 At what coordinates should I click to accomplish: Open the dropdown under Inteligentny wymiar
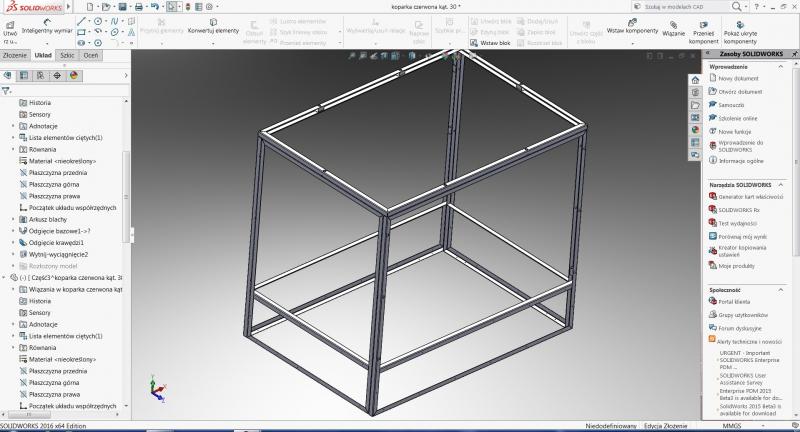point(47,43)
